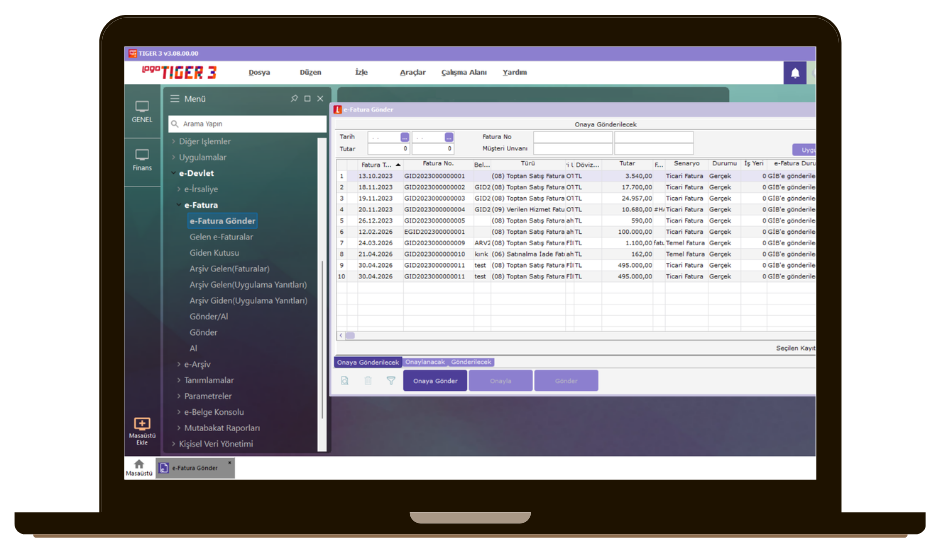Go to Masaüstü home icon
The width and height of the screenshot is (940, 547).
pos(139,464)
